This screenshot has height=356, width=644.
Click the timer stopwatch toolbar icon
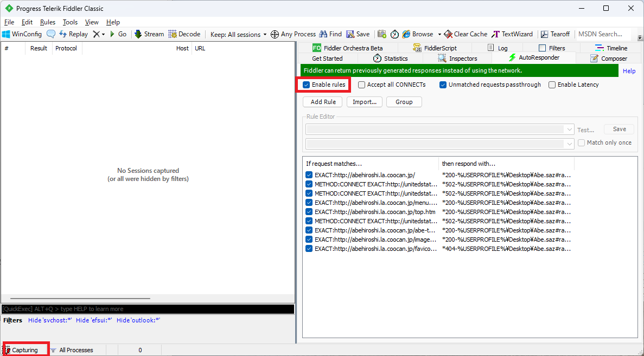click(x=394, y=34)
